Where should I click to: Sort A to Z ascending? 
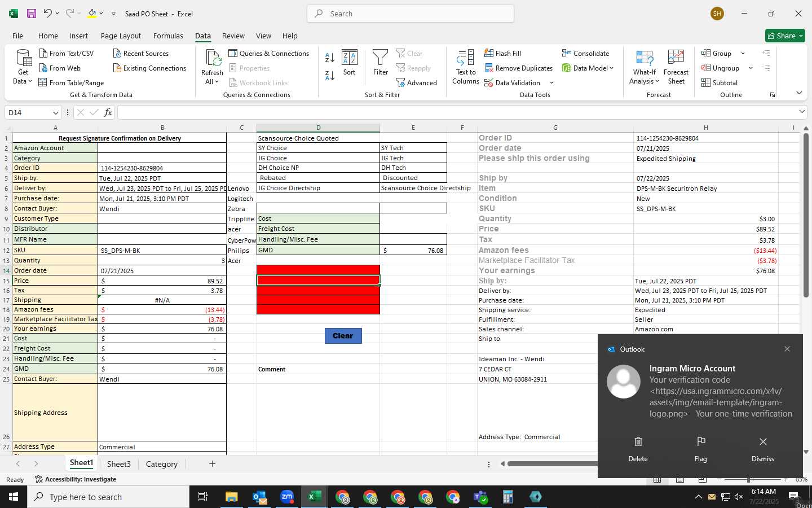330,58
